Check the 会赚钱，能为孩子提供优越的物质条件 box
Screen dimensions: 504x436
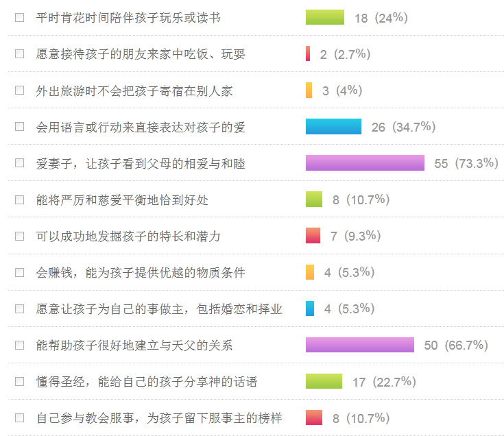click(19, 272)
